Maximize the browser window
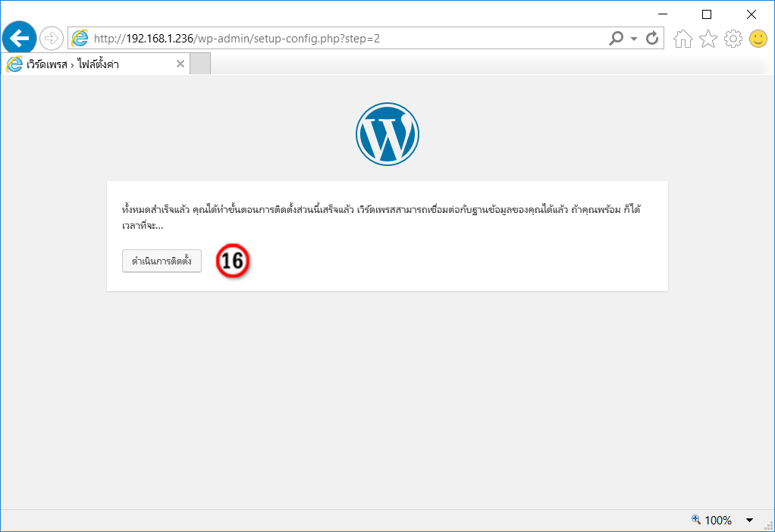775x532 pixels. pos(707,14)
